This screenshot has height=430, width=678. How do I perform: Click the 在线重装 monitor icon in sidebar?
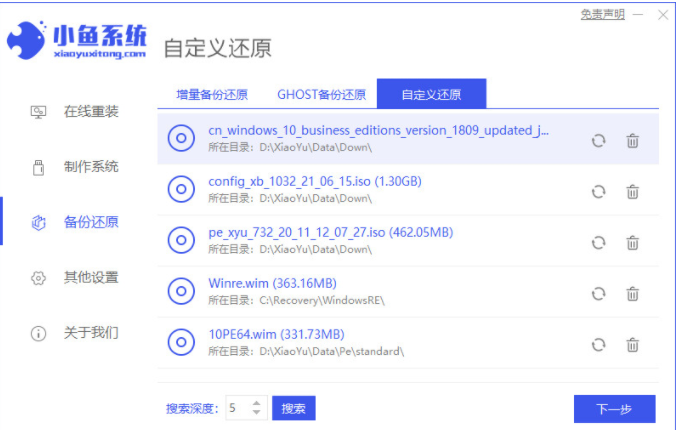38,111
